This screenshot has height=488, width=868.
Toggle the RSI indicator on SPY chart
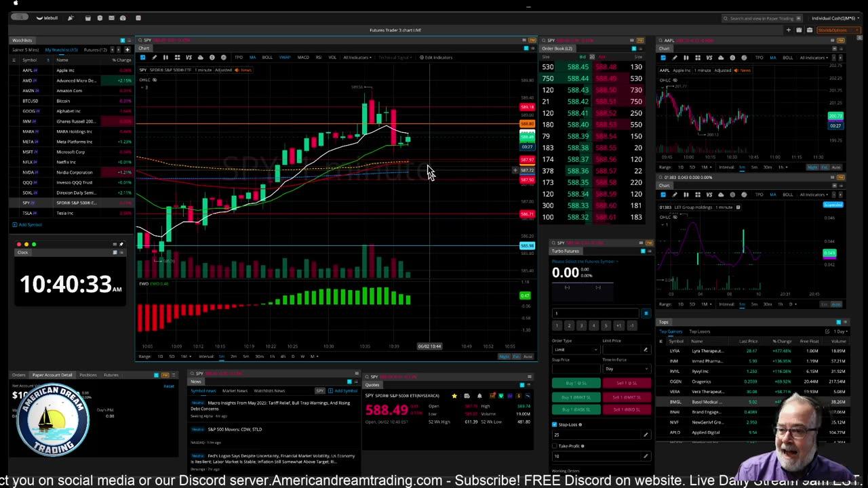pos(319,58)
